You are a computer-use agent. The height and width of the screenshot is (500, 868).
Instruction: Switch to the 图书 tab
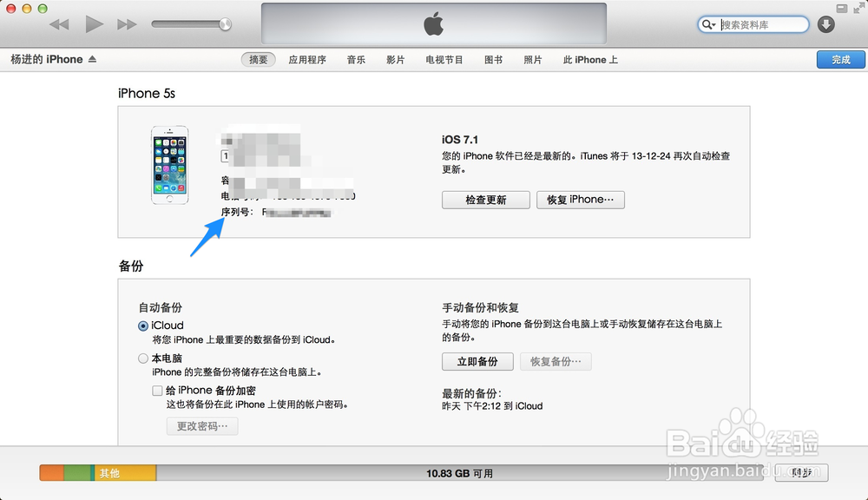point(493,60)
